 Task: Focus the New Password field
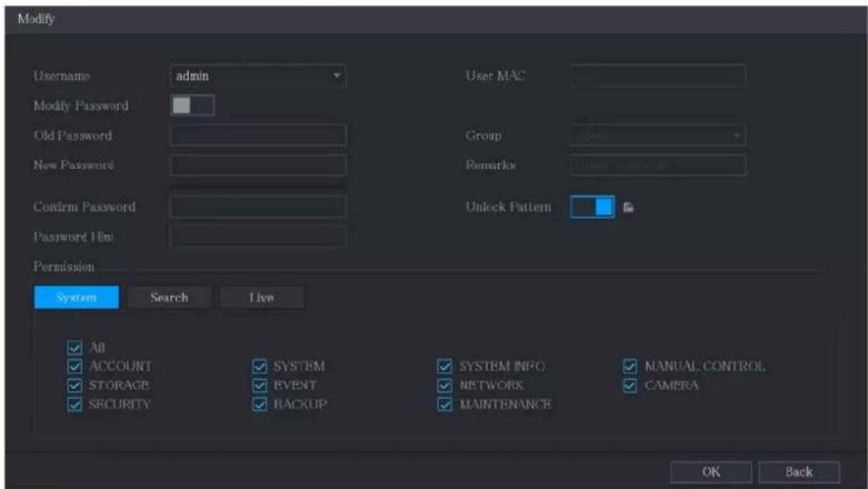[258, 165]
